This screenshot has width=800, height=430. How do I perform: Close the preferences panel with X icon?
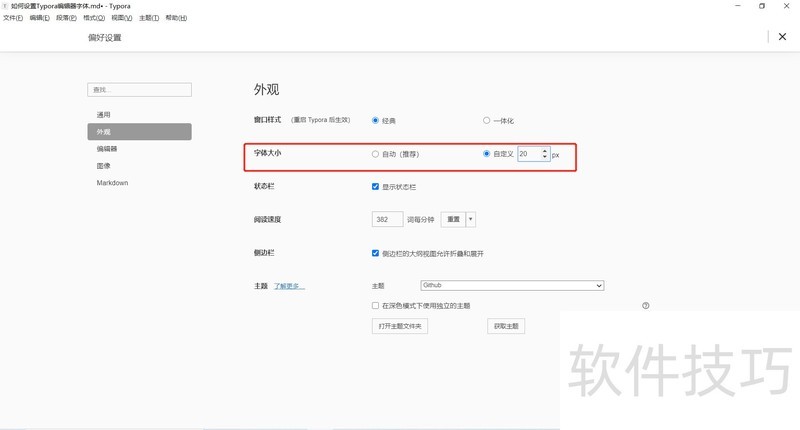(782, 37)
